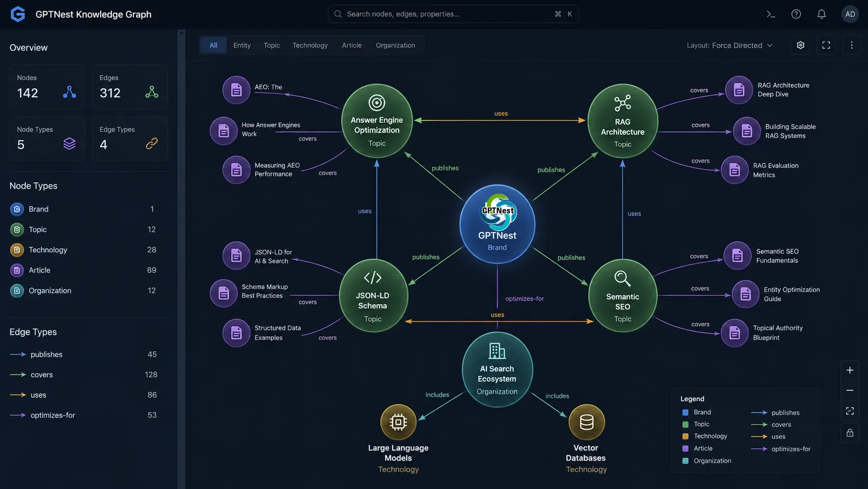Image resolution: width=868 pixels, height=489 pixels.
Task: Switch to the Topic filter tab
Action: pyautogui.click(x=272, y=45)
